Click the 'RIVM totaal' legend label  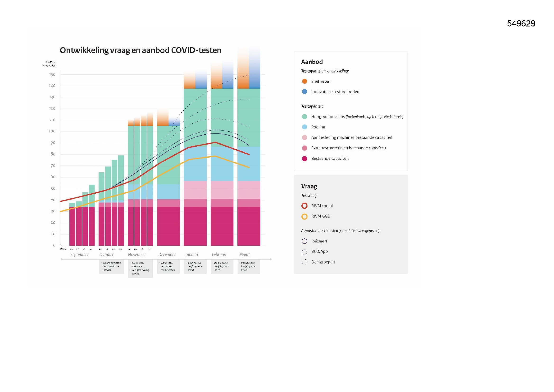click(x=322, y=206)
